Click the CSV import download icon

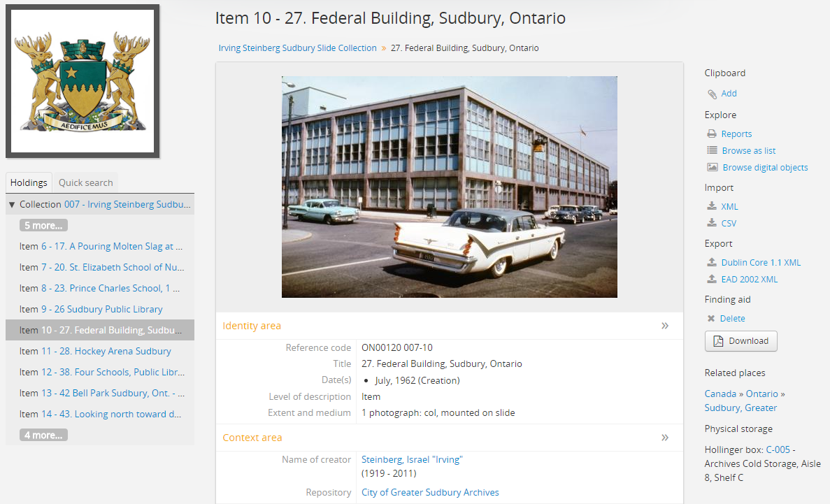click(712, 224)
